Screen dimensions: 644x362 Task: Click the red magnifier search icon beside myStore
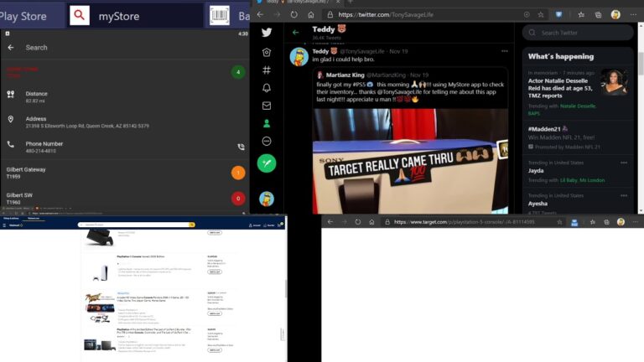(80, 16)
